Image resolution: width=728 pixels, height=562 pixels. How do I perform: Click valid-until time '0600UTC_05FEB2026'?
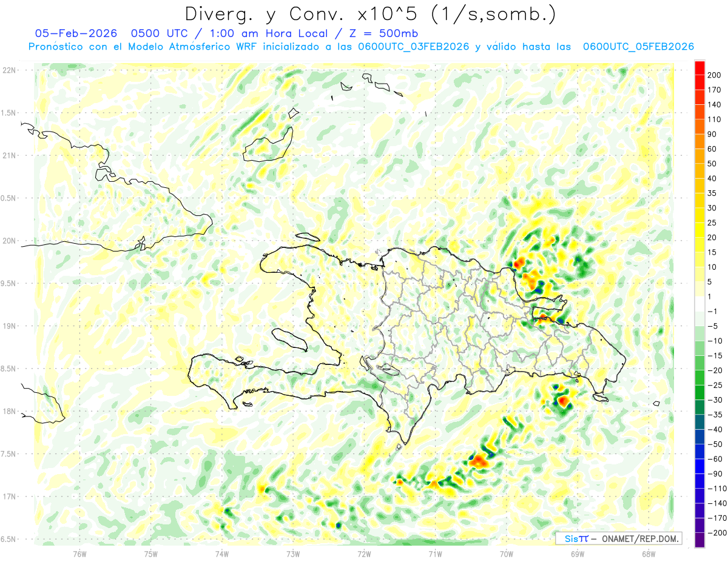(638, 47)
